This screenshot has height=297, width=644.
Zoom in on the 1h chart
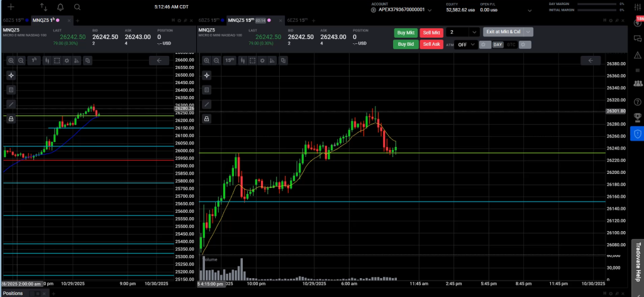(11, 61)
